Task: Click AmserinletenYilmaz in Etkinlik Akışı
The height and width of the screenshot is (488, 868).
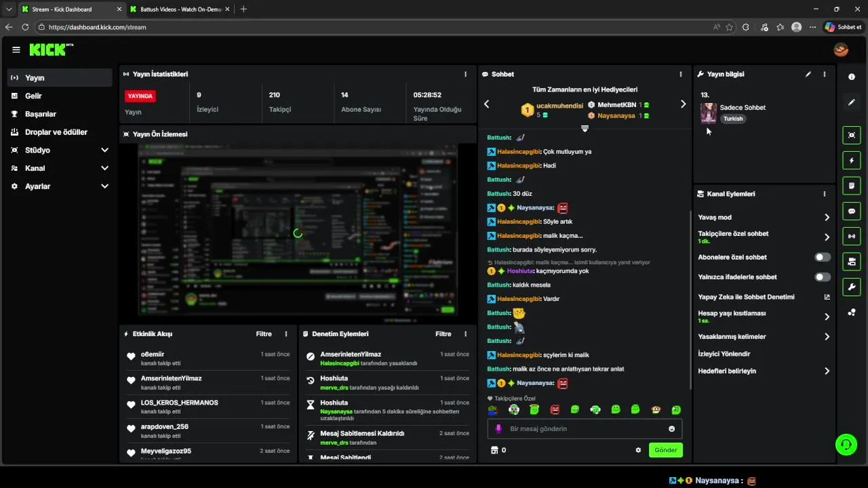Action: (171, 378)
